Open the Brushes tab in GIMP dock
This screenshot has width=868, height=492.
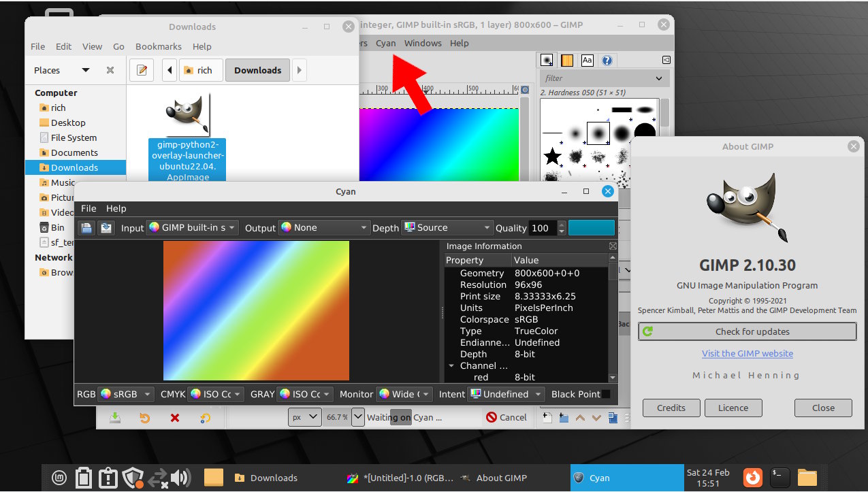pos(546,61)
